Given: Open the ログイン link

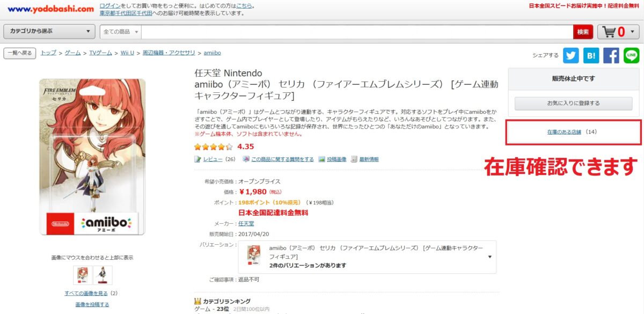Looking at the screenshot, I should pos(110,6).
